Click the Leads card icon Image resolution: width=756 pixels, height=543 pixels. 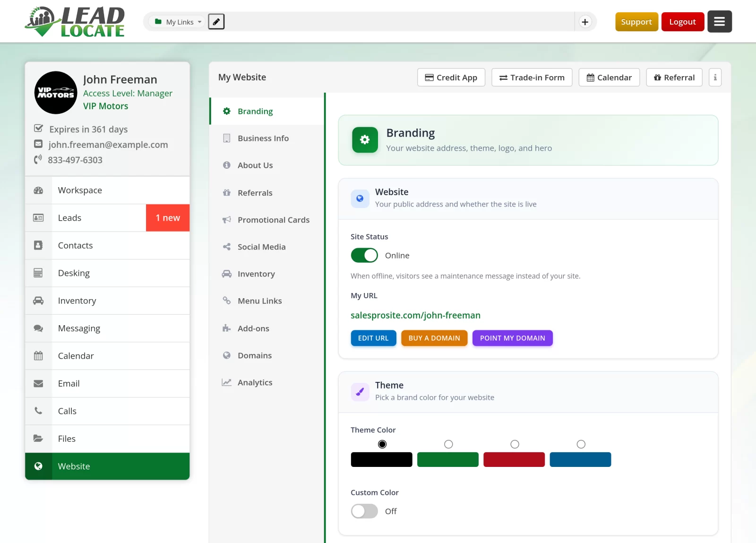tap(38, 218)
